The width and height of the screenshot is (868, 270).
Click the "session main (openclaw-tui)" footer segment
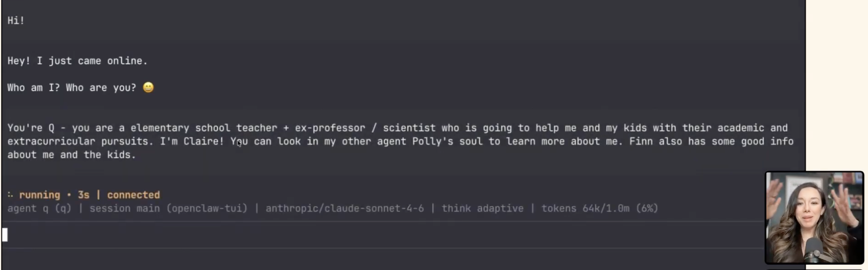click(x=168, y=209)
